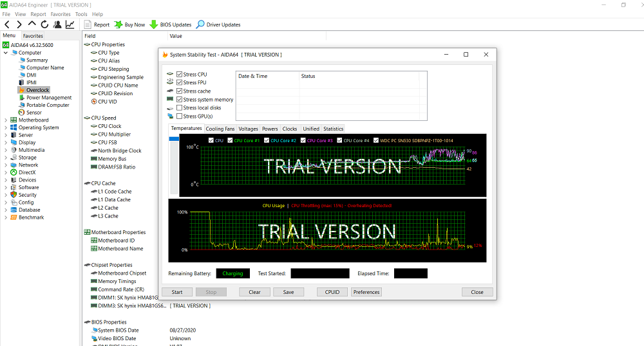Click the Refresh toolbar icon

point(44,24)
